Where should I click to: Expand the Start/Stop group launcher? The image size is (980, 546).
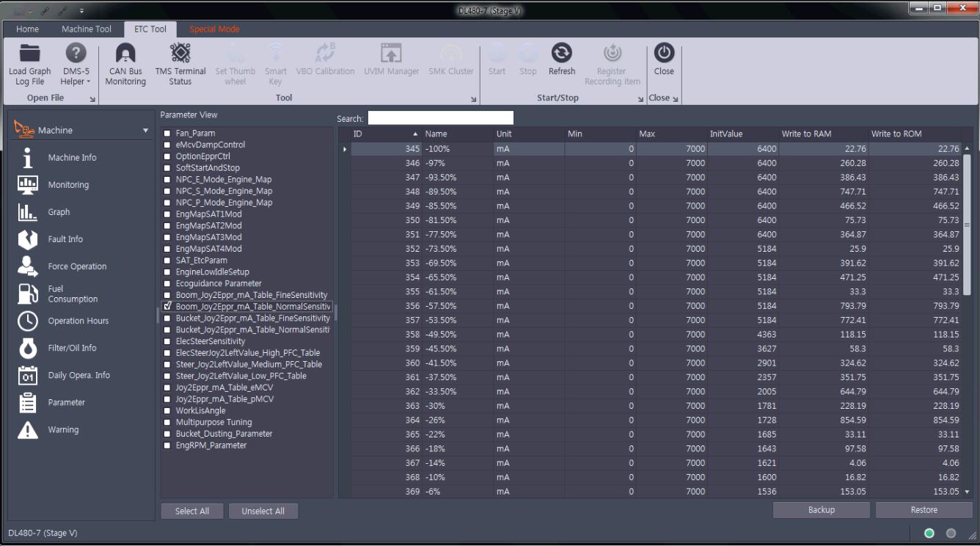640,98
